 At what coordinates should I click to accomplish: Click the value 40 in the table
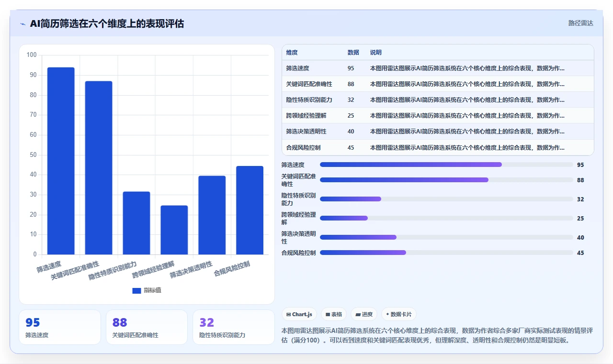pos(351,132)
